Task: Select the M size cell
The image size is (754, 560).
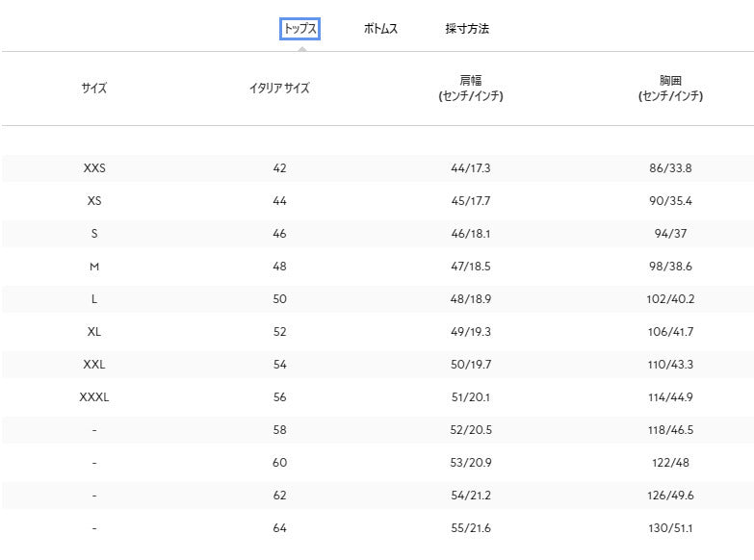Action: pyautogui.click(x=94, y=267)
